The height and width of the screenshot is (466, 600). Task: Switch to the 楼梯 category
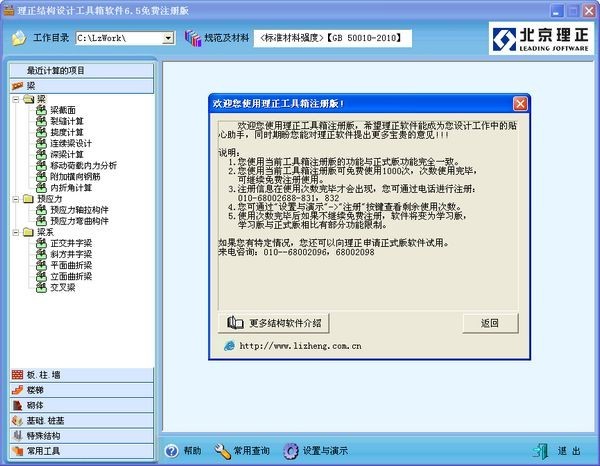82,390
